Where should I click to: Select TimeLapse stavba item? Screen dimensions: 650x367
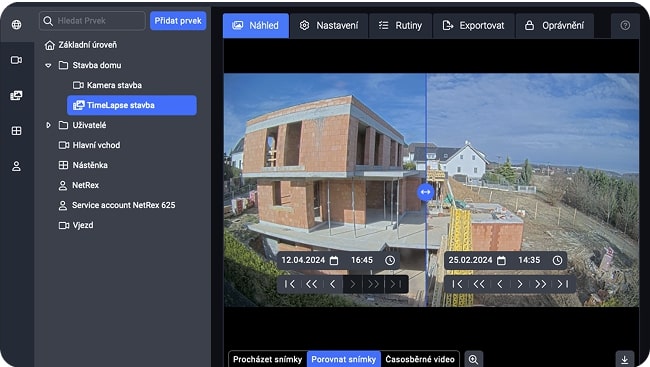[x=132, y=105]
